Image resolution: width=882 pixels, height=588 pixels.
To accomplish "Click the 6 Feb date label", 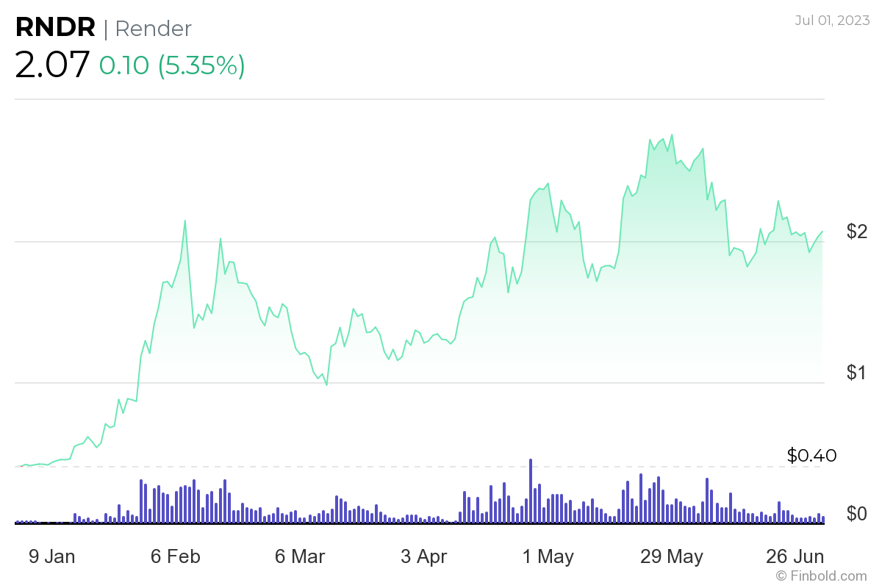I will click(x=175, y=556).
